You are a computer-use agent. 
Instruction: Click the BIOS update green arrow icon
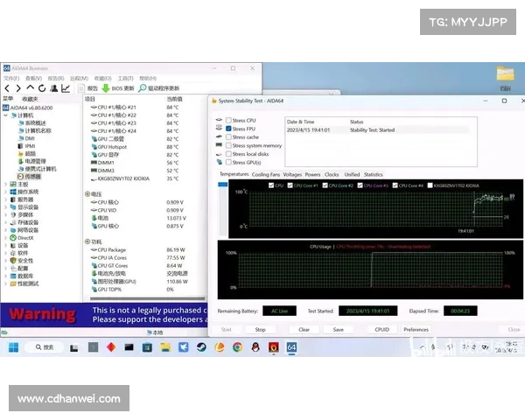tap(105, 88)
